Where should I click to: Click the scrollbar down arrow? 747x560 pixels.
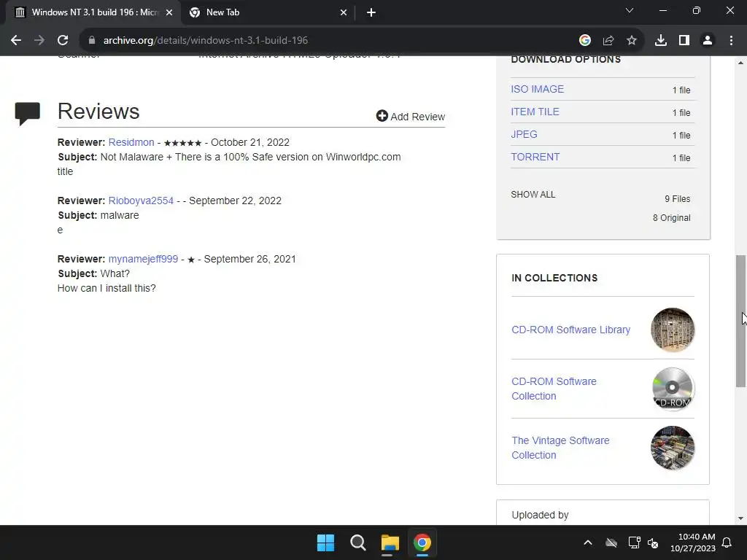[x=741, y=518]
